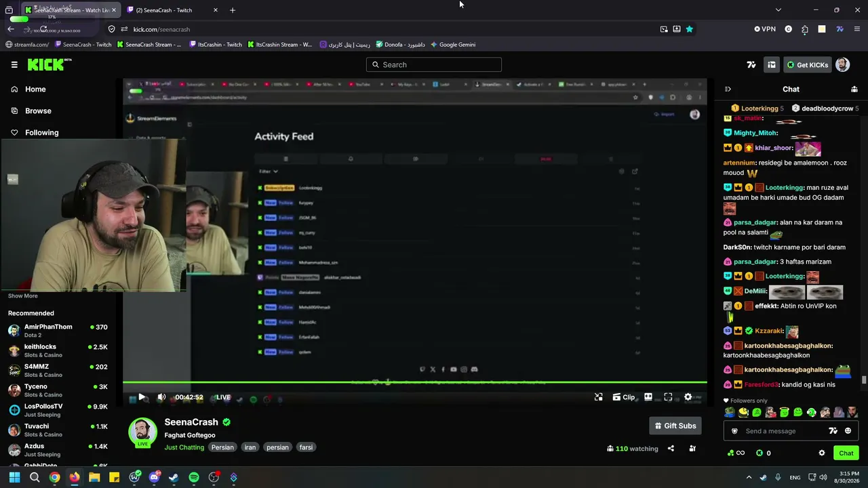Open Following in sidebar
The image size is (868, 488).
[x=41, y=133]
